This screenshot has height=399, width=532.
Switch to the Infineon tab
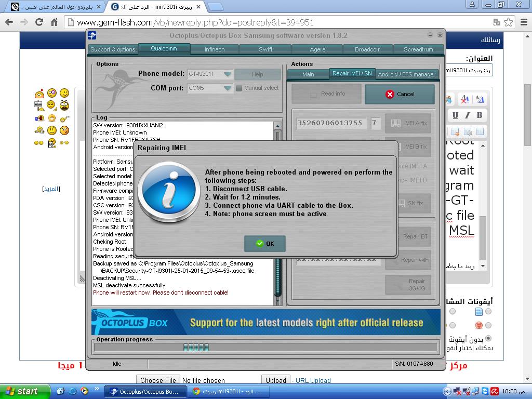pos(215,49)
